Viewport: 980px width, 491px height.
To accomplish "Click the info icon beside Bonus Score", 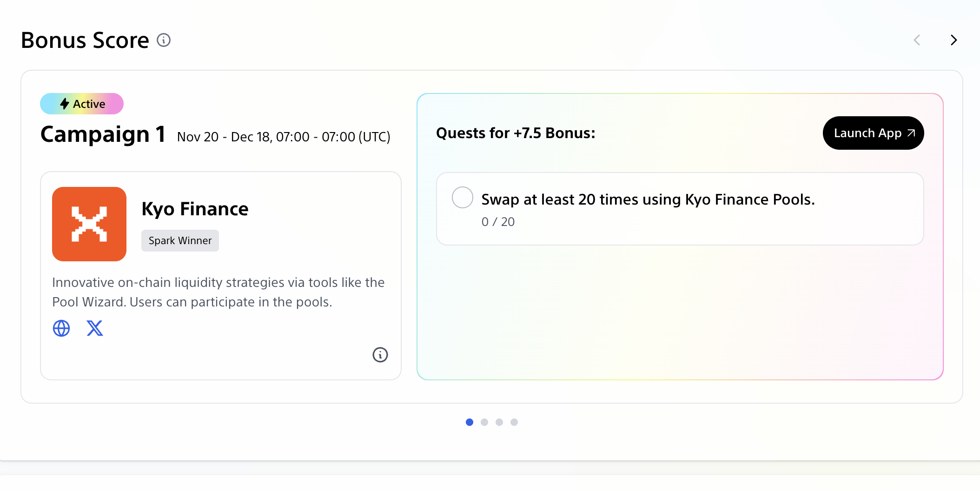I will [x=164, y=40].
